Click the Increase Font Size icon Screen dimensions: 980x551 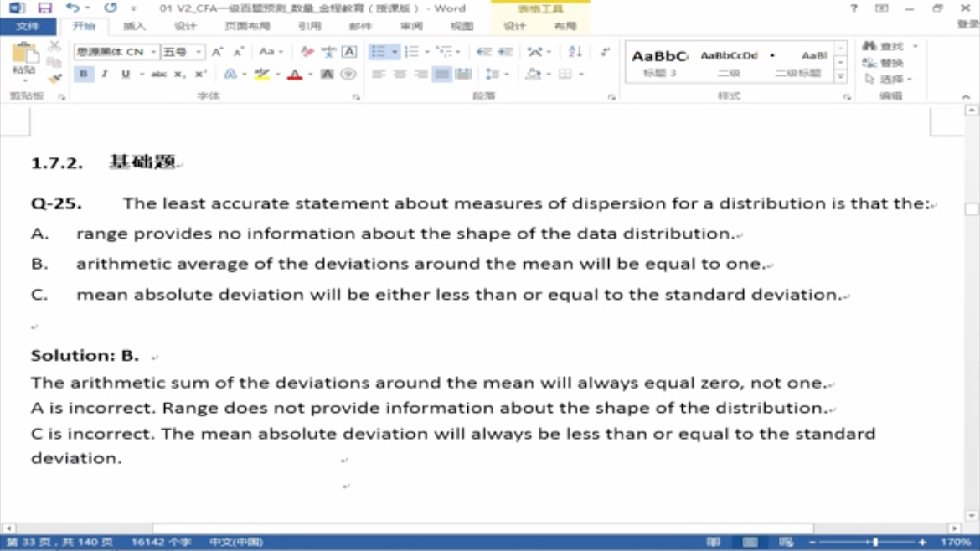pos(218,52)
